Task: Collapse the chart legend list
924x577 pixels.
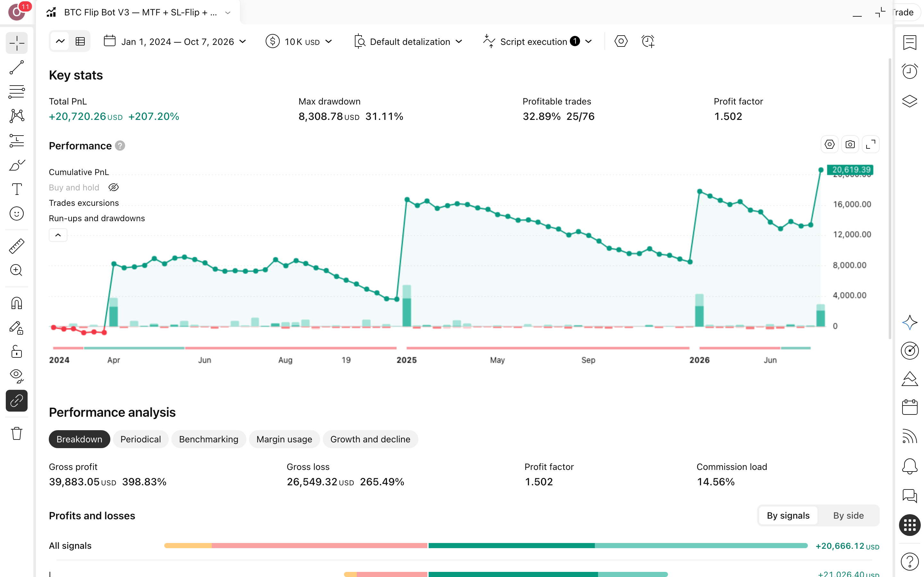Action: tap(58, 235)
